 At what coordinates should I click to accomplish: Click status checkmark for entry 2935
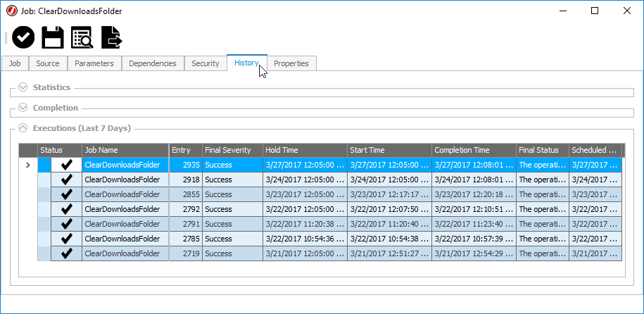pyautogui.click(x=66, y=165)
